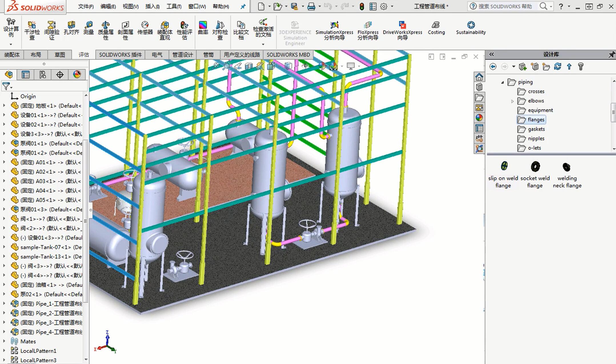Open the 干涉检查 interference check tool
This screenshot has width=616, height=364.
[x=32, y=30]
